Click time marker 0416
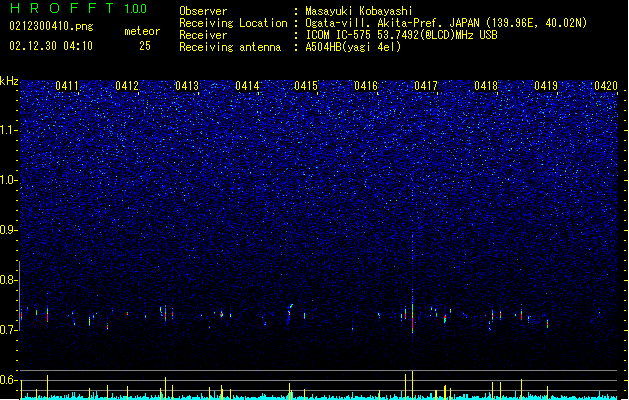 [366, 86]
